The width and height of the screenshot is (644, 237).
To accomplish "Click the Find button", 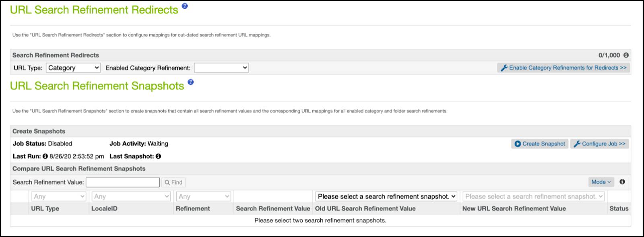I will tap(173, 182).
